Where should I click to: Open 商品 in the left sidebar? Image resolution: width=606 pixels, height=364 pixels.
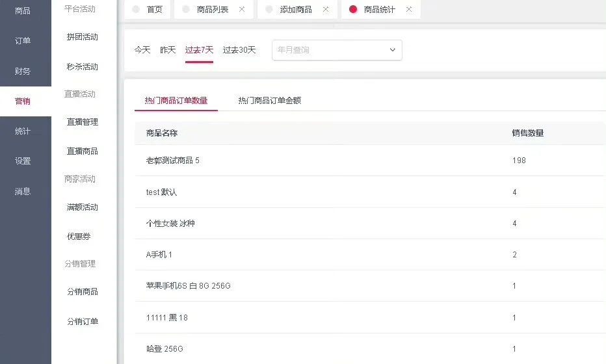click(x=23, y=11)
